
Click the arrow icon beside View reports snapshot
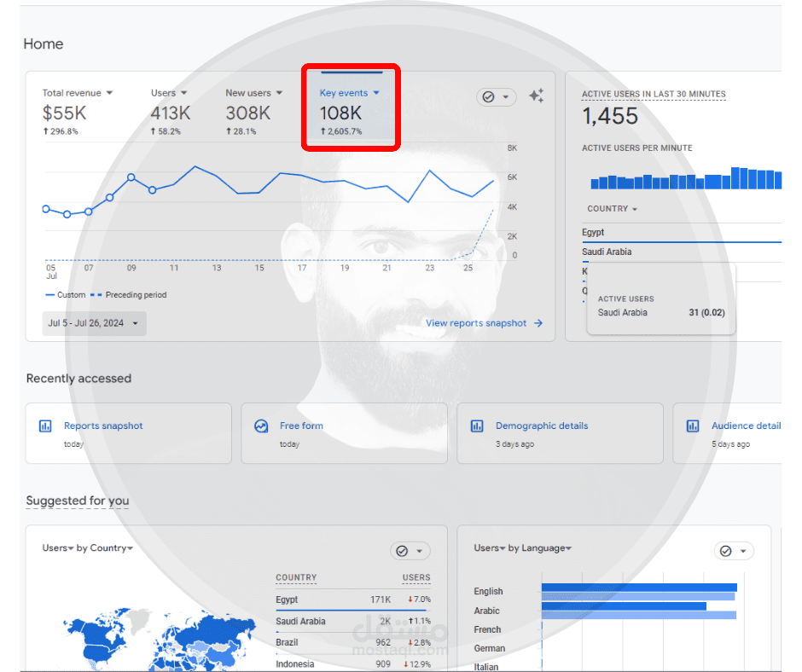[538, 323]
